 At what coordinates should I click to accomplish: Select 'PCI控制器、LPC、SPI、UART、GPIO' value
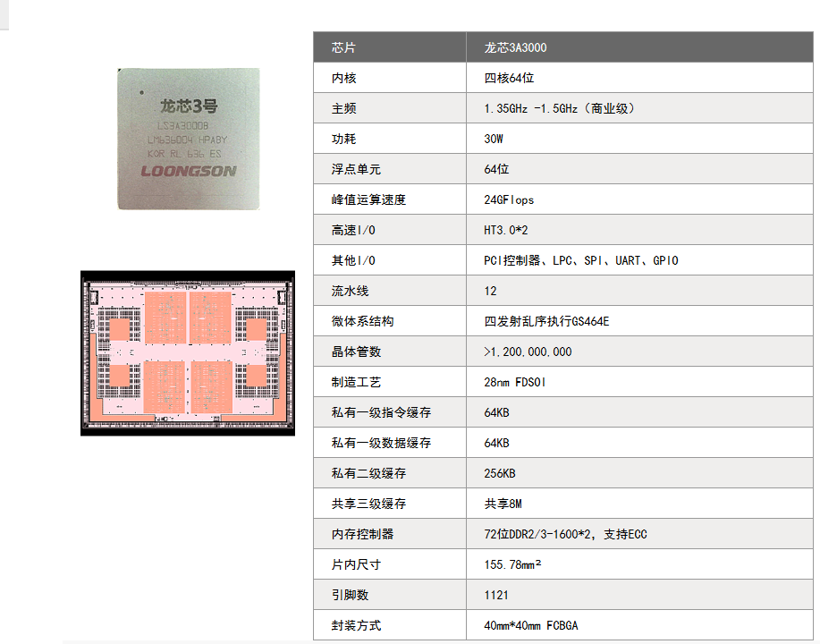coord(581,260)
